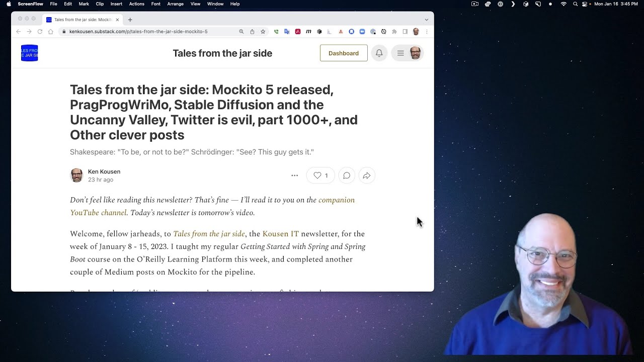Image resolution: width=644 pixels, height=362 pixels.
Task: Click the red Angular extension icon
Action: (298, 31)
